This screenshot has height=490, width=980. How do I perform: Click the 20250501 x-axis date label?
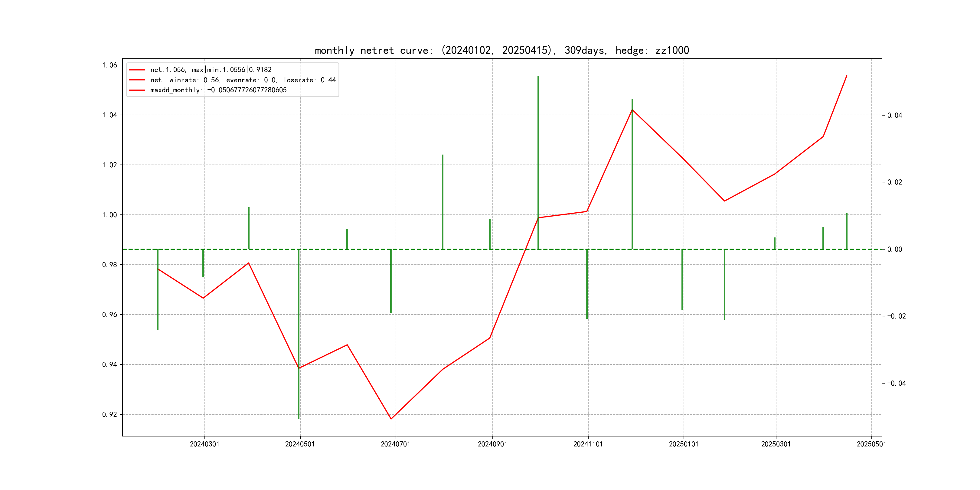pyautogui.click(x=871, y=444)
